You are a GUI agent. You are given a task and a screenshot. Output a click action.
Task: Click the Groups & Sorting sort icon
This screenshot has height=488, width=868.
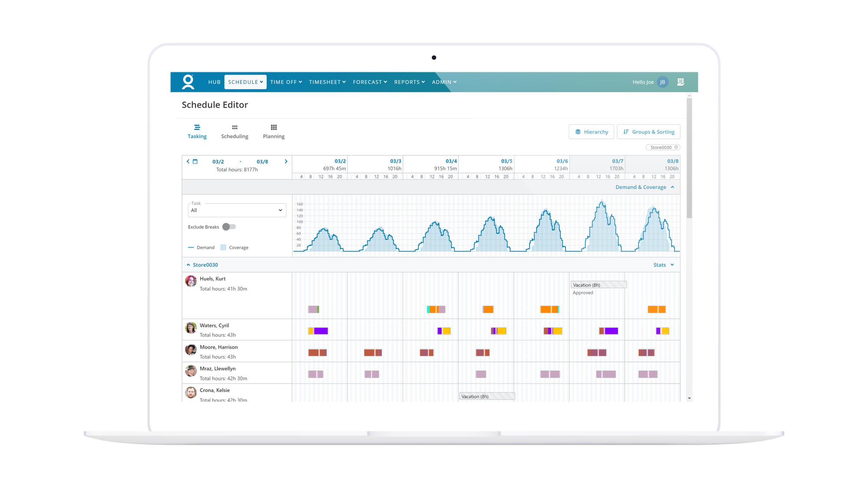click(x=626, y=131)
